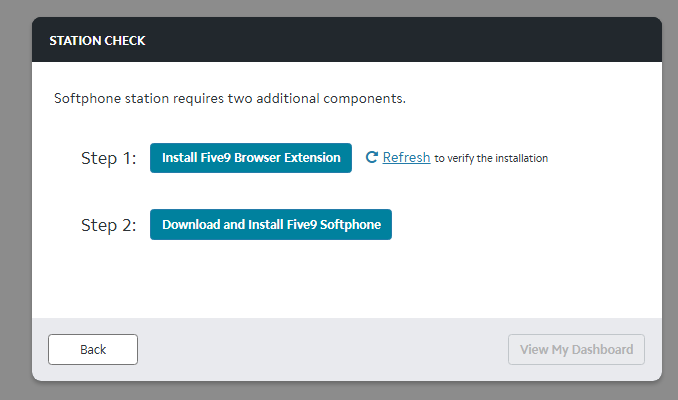Screen dimensions: 678x400
Task: Click the blank space right of Step 2 button
Action: click(520, 225)
